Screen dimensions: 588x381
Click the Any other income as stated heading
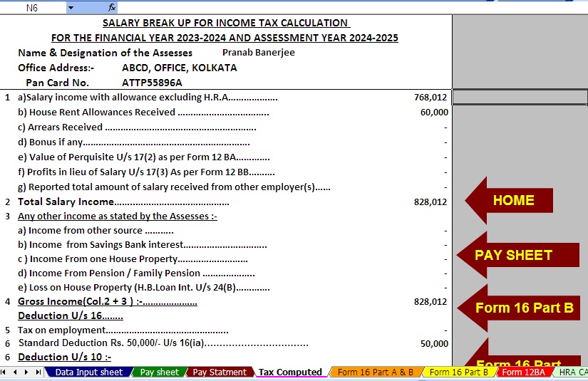point(117,216)
